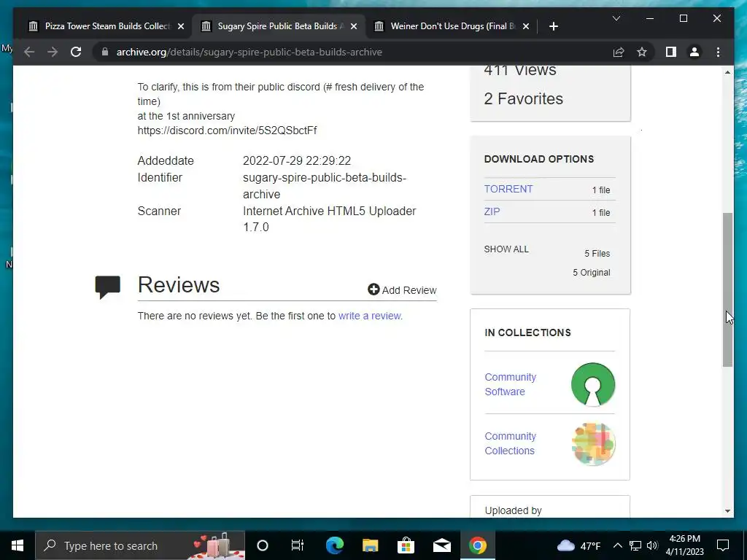Open the Chrome three-dot menu
The image size is (747, 560).
(x=718, y=52)
